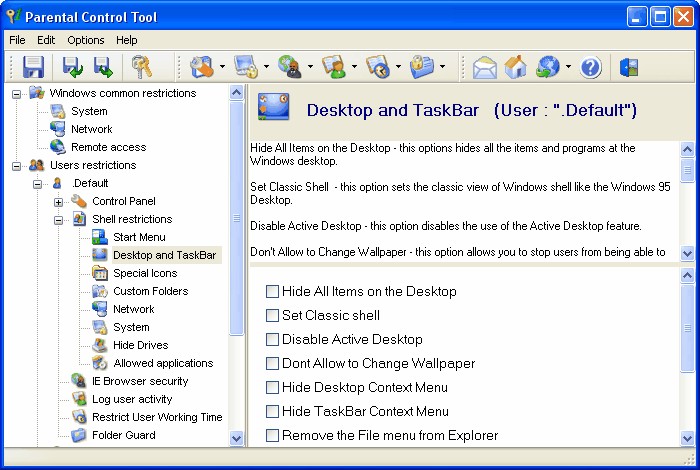
Task: Click the padlock folder toolbar icon
Action: (x=422, y=67)
